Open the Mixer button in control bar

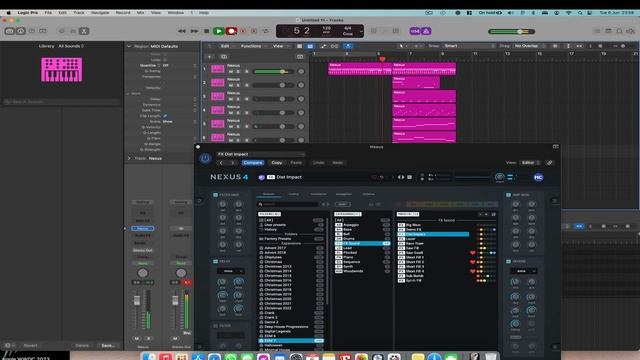click(x=73, y=31)
